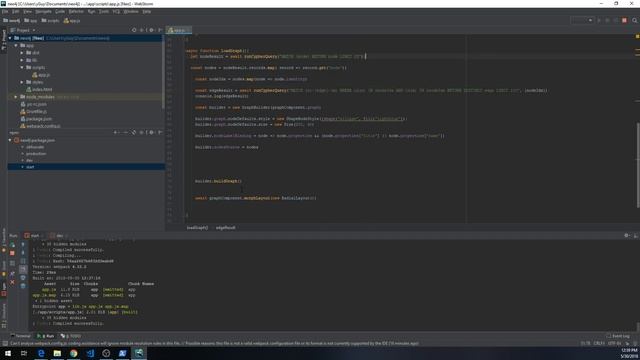The image size is (640, 360).
Task: Collapse neo4j/package.json in npm panel
Action: click(10, 140)
